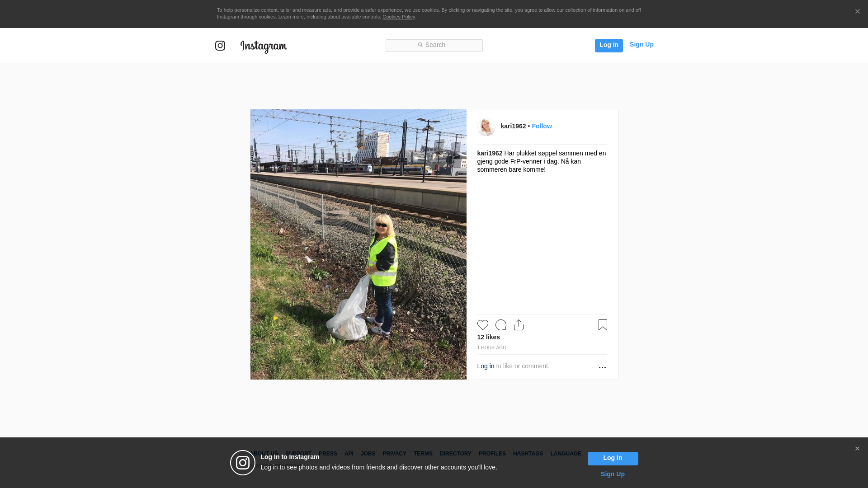Click the Search input field
This screenshot has height=488, width=868.
tap(434, 46)
